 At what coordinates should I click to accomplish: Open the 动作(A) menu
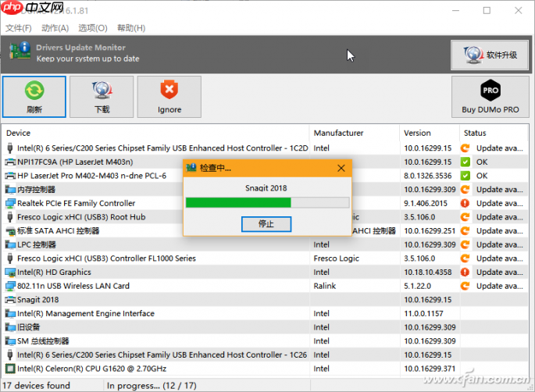[55, 28]
